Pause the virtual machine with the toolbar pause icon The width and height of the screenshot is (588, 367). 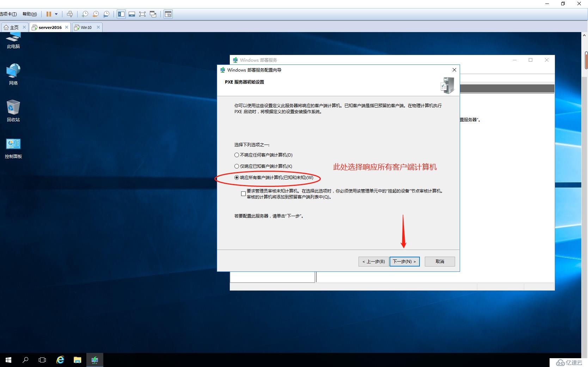tap(49, 14)
